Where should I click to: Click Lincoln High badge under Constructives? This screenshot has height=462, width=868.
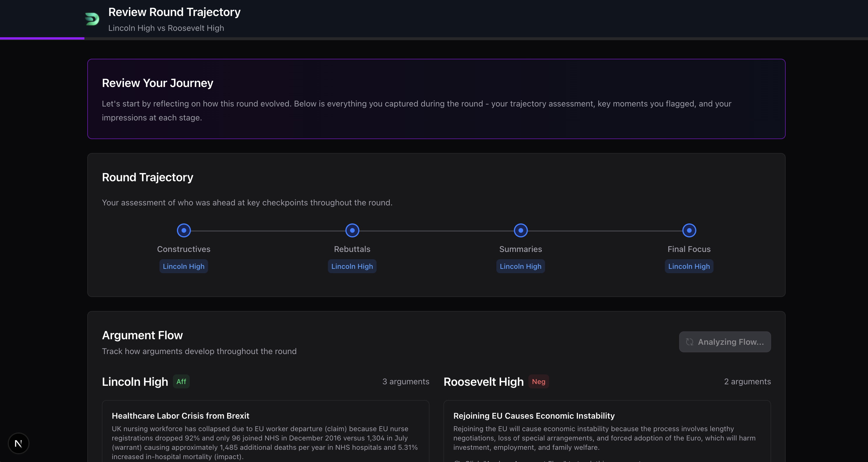coord(184,266)
